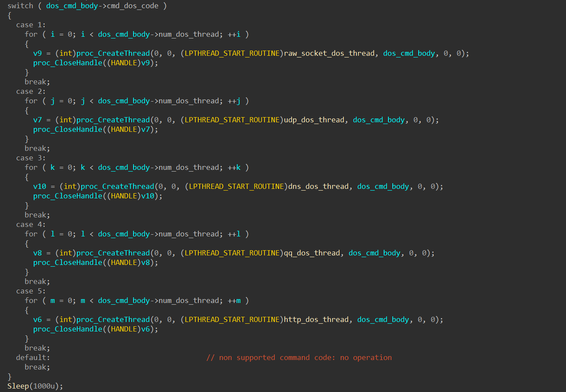Click proc_CloseHandle call with v6

[95, 329]
